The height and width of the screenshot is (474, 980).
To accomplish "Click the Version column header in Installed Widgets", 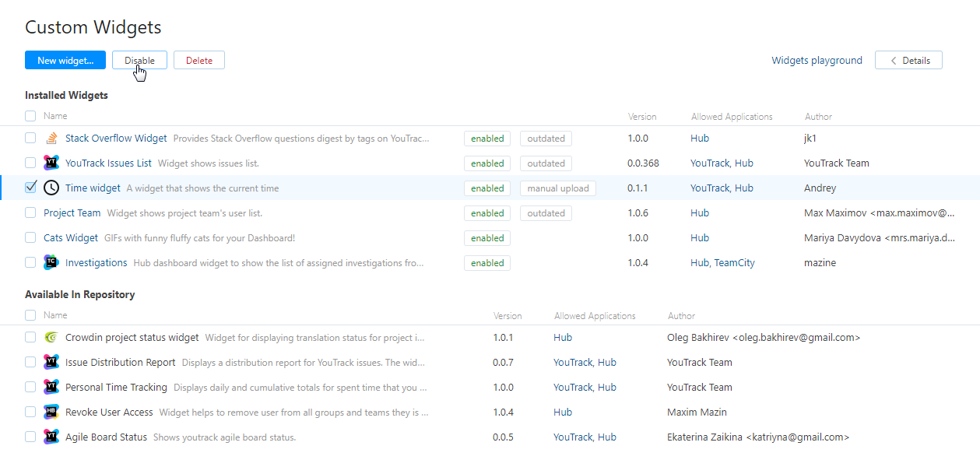I will (x=642, y=117).
